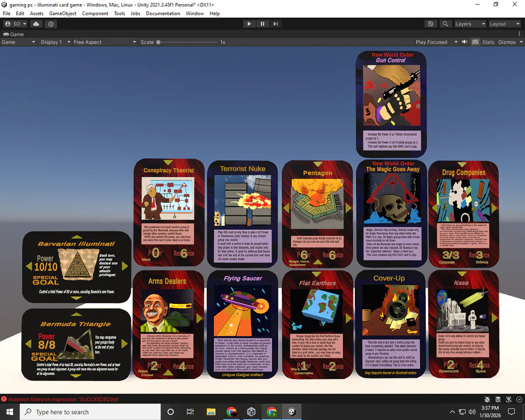This screenshot has height=420, width=525.
Task: Show hidden system tray icons chevron
Action: (x=452, y=412)
